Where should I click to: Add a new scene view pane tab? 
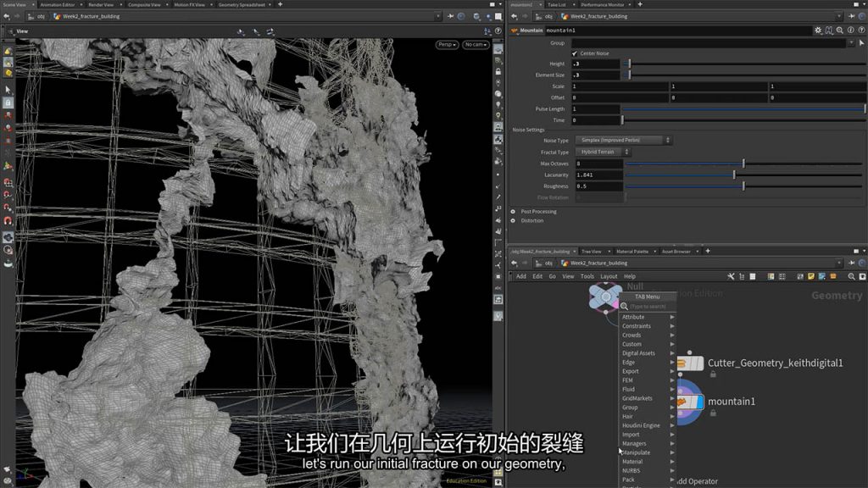coord(280,4)
